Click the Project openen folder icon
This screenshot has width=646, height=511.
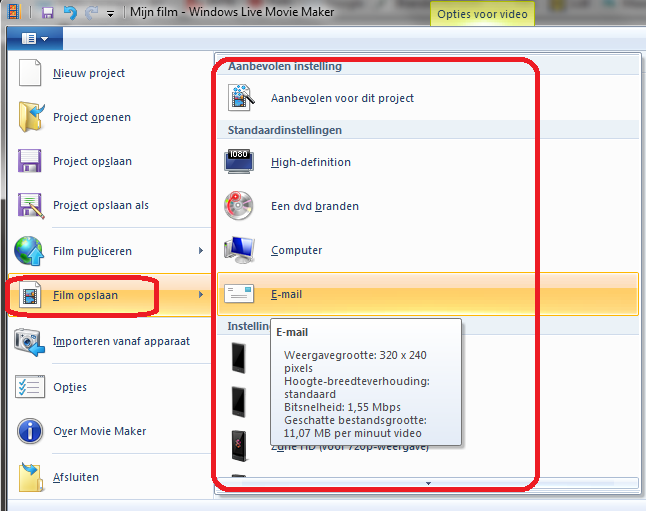click(30, 117)
